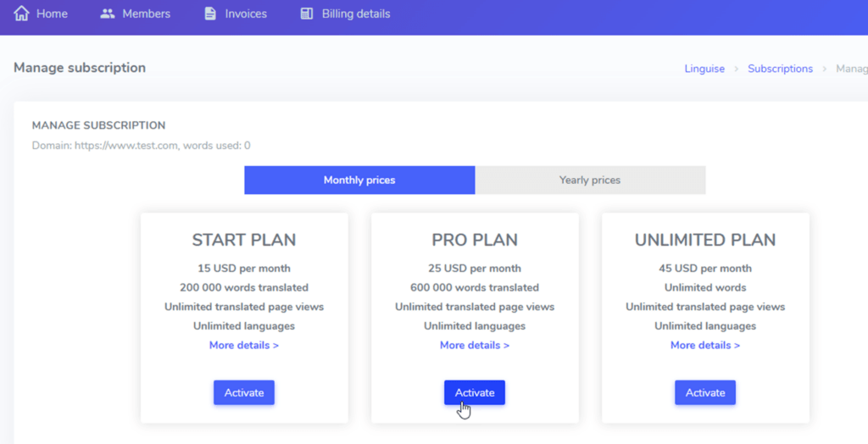Click the Invoices document icon

(210, 14)
